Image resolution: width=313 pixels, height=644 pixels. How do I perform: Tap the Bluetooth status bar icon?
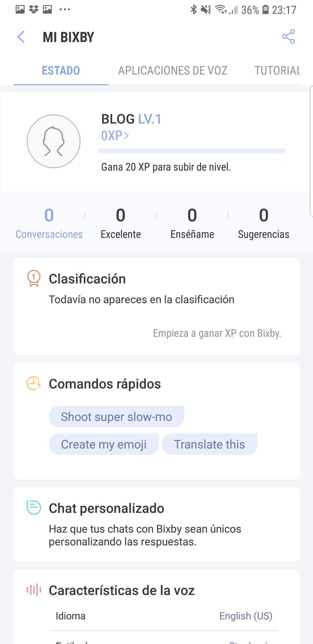193,10
